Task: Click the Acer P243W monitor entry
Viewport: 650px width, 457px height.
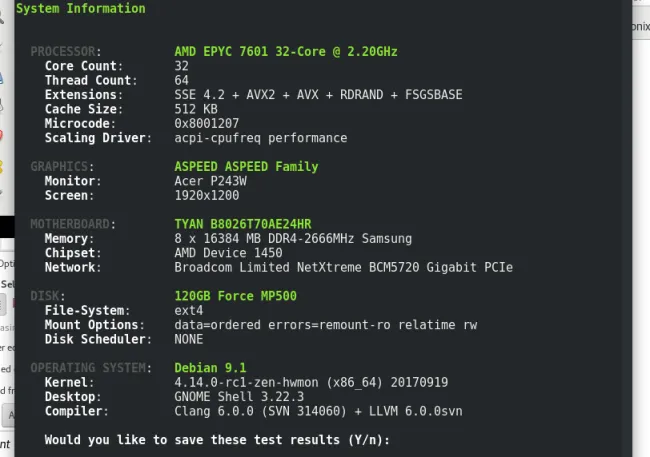Action: coord(210,181)
